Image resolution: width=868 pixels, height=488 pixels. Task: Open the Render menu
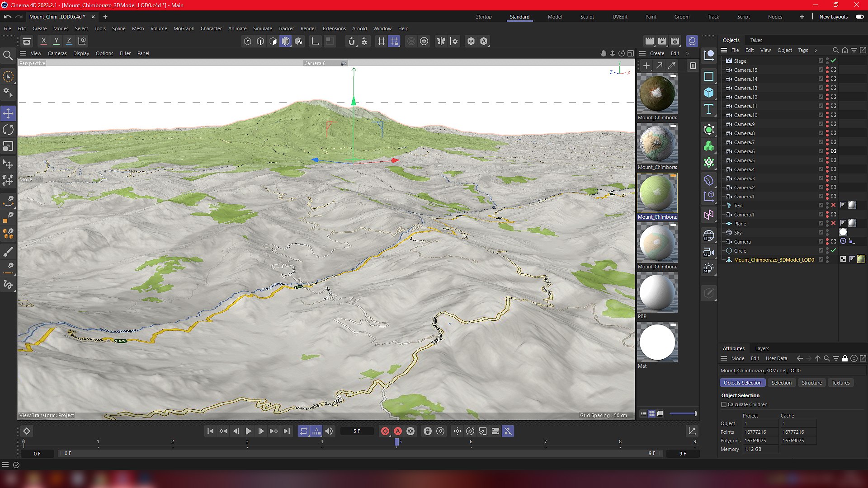(x=308, y=28)
